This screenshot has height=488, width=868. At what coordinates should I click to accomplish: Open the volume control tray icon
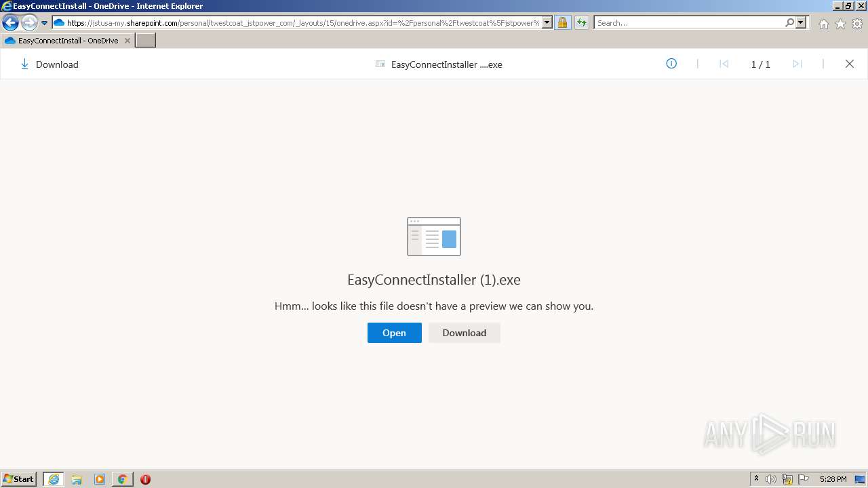[x=771, y=479]
